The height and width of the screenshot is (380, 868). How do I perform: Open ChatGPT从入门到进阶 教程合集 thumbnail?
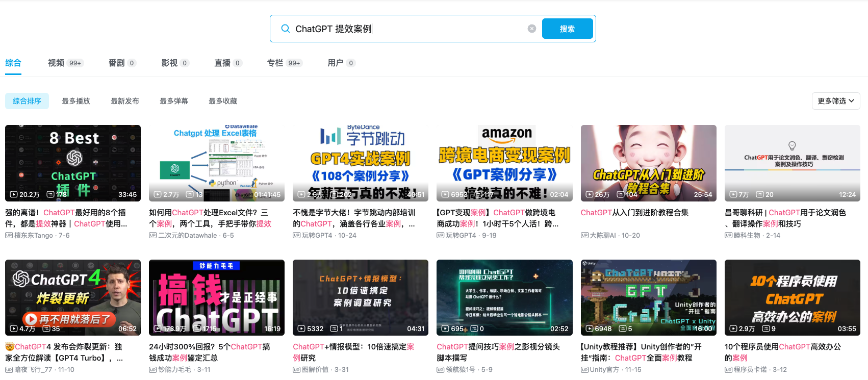[649, 163]
